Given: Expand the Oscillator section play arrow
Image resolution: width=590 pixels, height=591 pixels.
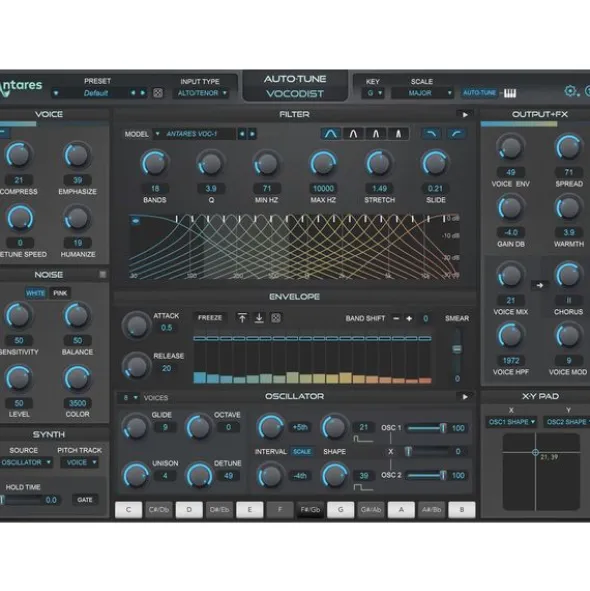Looking at the screenshot, I should pyautogui.click(x=465, y=397).
